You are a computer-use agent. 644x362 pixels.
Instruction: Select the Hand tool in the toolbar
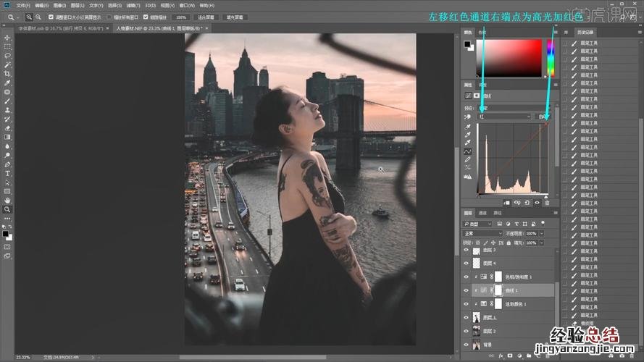pyautogui.click(x=7, y=201)
